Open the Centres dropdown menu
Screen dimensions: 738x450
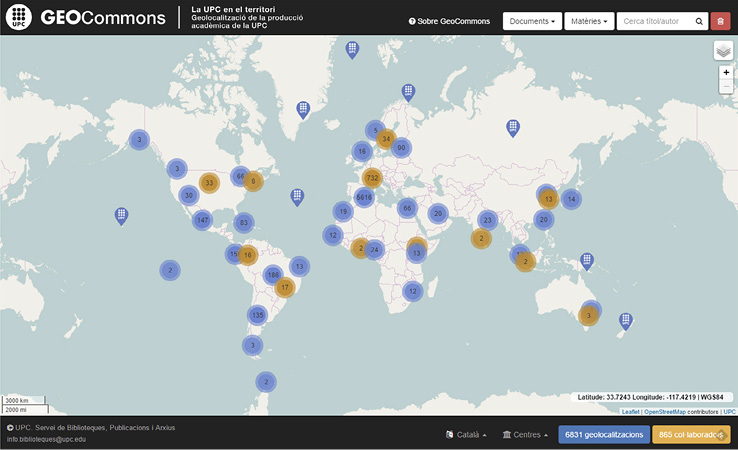pyautogui.click(x=525, y=435)
